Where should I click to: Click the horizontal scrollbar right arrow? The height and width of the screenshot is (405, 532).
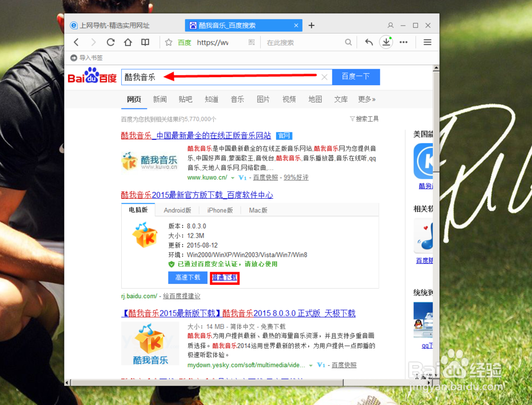click(x=430, y=383)
